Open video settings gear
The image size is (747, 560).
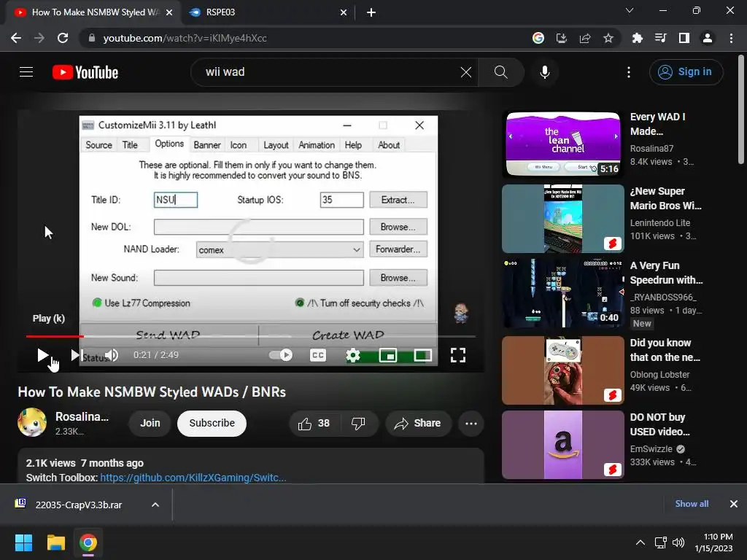(352, 355)
